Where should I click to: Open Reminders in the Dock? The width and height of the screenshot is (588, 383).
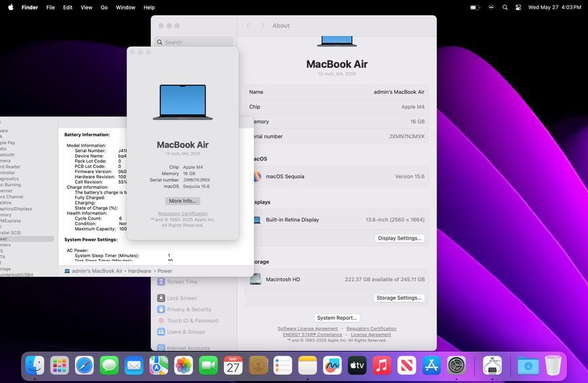pyautogui.click(x=283, y=365)
